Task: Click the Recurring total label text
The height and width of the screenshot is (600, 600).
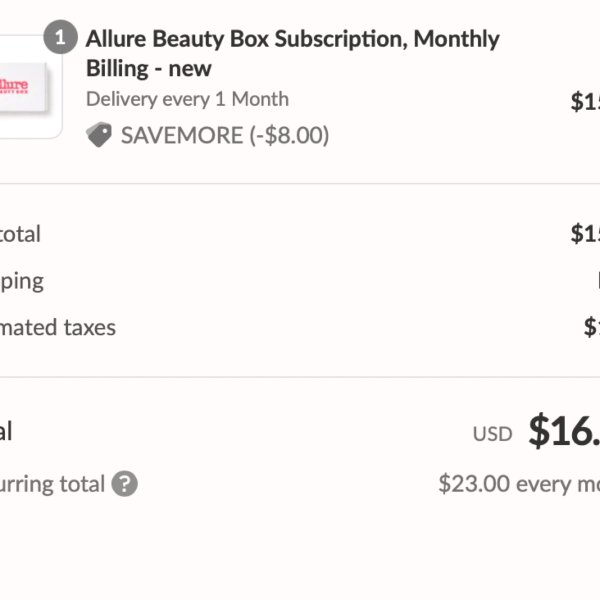Action: pyautogui.click(x=52, y=484)
